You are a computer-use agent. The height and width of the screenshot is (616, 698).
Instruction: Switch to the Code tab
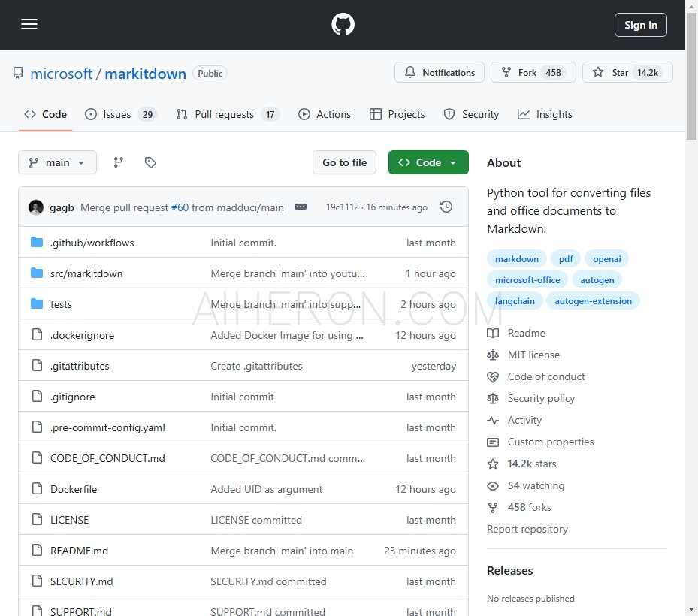tap(45, 114)
